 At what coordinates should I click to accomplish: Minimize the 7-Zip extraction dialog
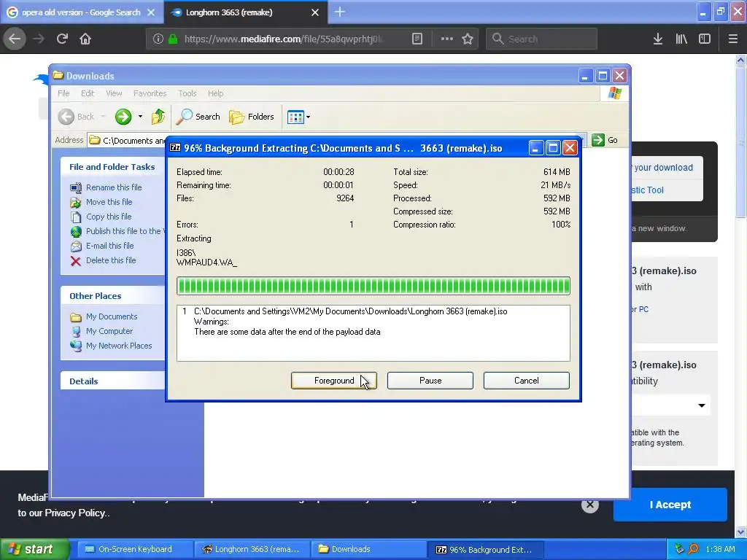pos(535,148)
